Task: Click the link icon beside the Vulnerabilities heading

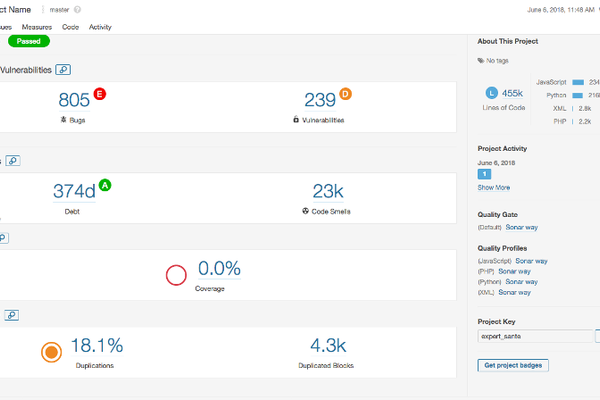Action: (64, 69)
